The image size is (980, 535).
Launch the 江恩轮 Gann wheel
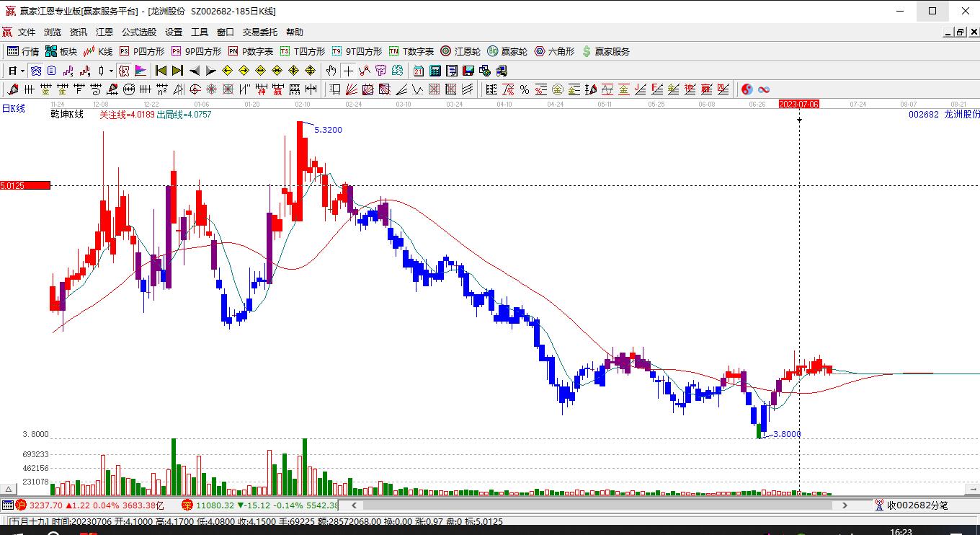pos(460,51)
